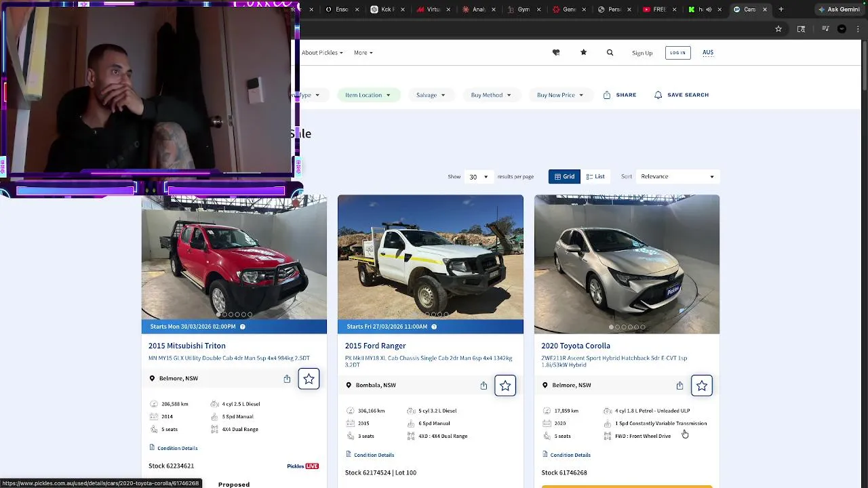Open the search magnifier icon in header

click(x=610, y=52)
